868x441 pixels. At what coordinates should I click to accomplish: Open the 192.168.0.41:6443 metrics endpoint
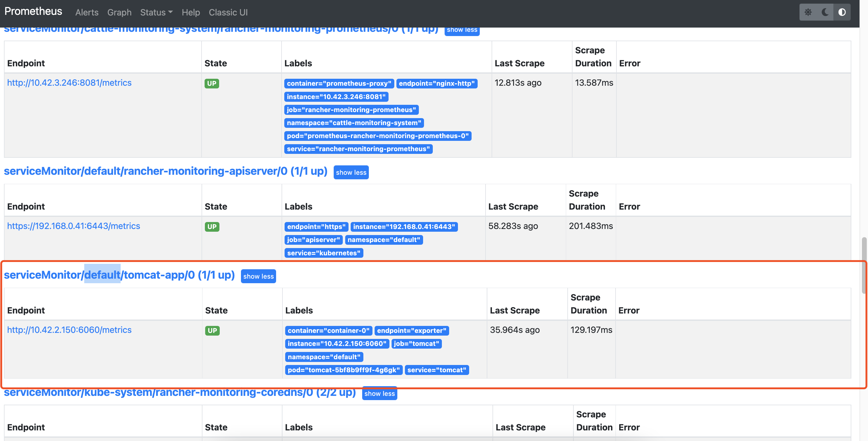coord(73,226)
